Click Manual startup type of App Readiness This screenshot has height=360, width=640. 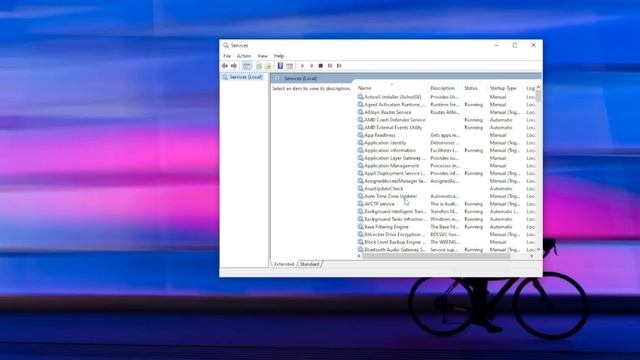[498, 135]
